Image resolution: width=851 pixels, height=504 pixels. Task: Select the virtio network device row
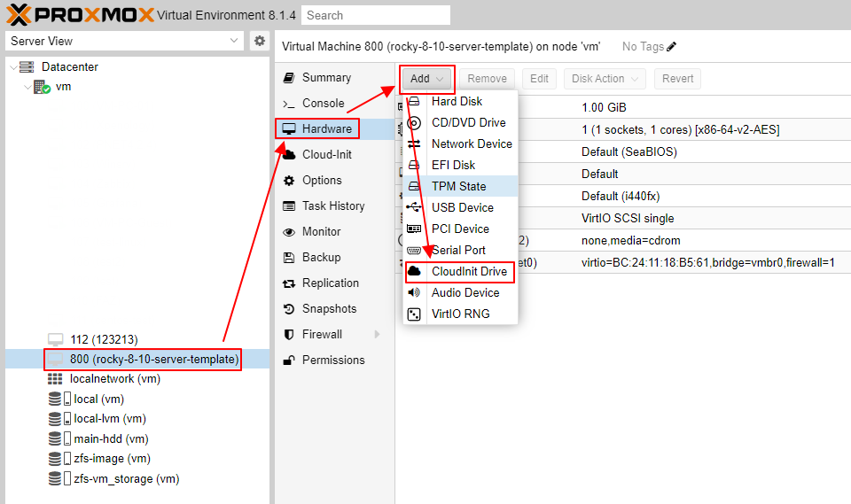(x=623, y=262)
